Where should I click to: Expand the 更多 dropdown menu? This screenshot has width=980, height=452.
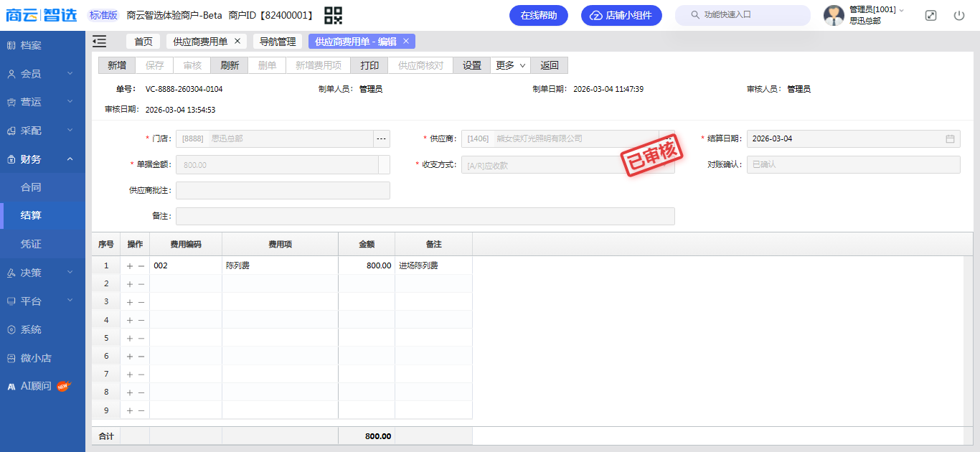(x=510, y=65)
